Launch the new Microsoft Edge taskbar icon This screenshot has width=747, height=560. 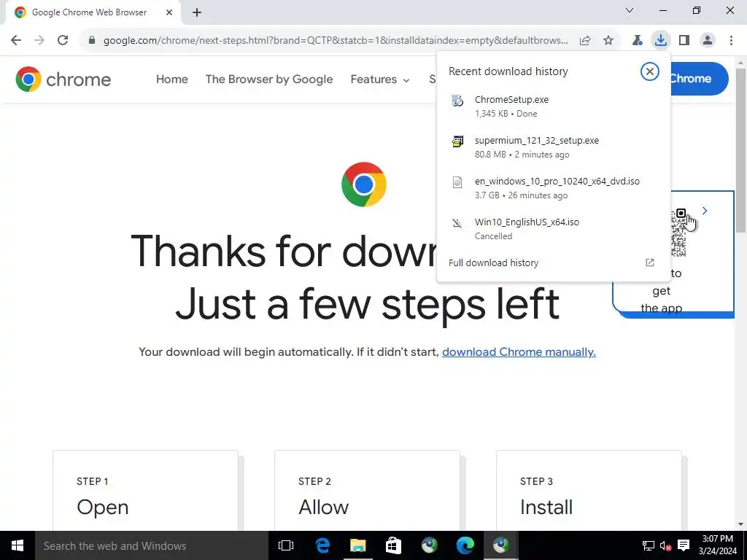coord(465,545)
